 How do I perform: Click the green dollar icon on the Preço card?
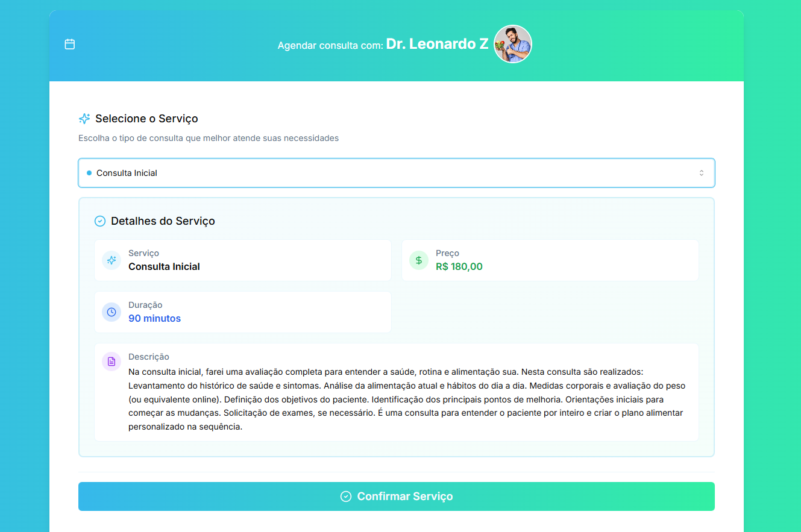pyautogui.click(x=418, y=260)
